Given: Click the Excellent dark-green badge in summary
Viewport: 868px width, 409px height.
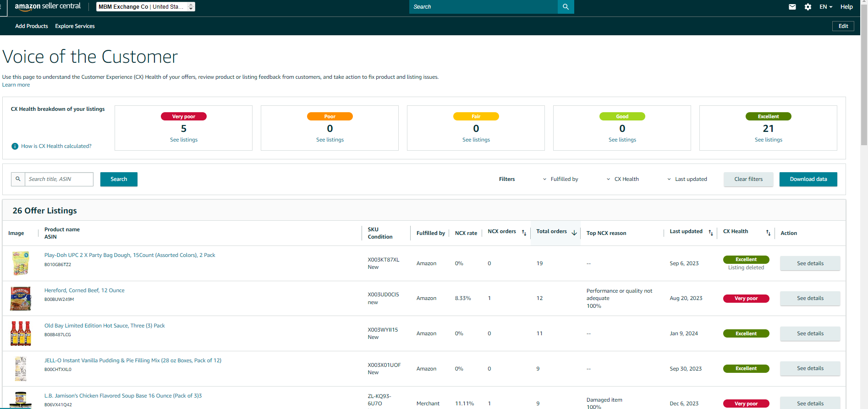Looking at the screenshot, I should 769,116.
